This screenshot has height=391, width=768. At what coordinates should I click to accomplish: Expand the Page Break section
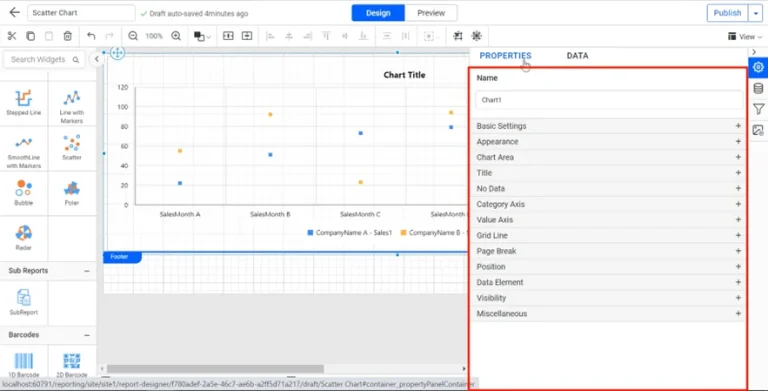coord(608,251)
